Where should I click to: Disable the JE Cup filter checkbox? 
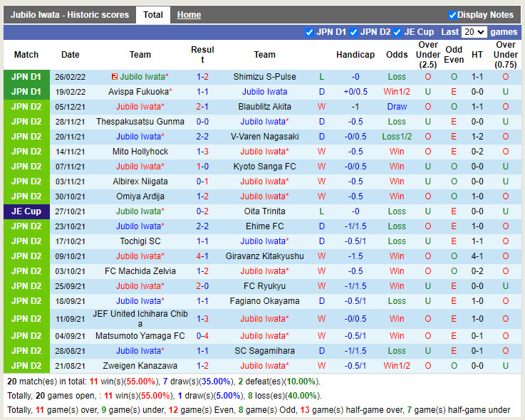(397, 32)
